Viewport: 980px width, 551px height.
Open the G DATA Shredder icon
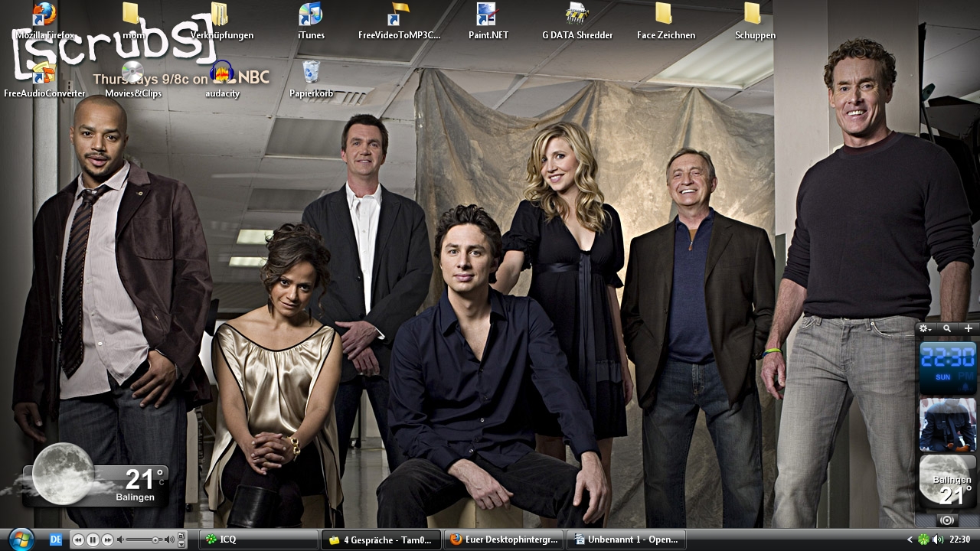tap(577, 21)
